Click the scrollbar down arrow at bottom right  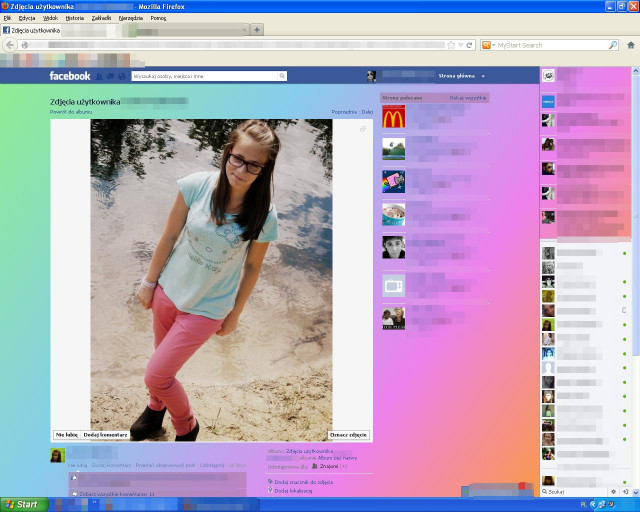coord(636,493)
